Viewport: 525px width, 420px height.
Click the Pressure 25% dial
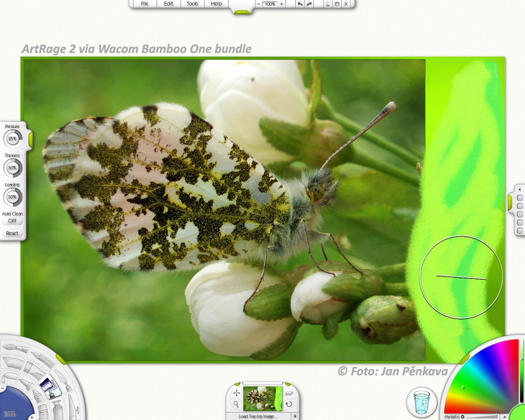click(x=13, y=138)
